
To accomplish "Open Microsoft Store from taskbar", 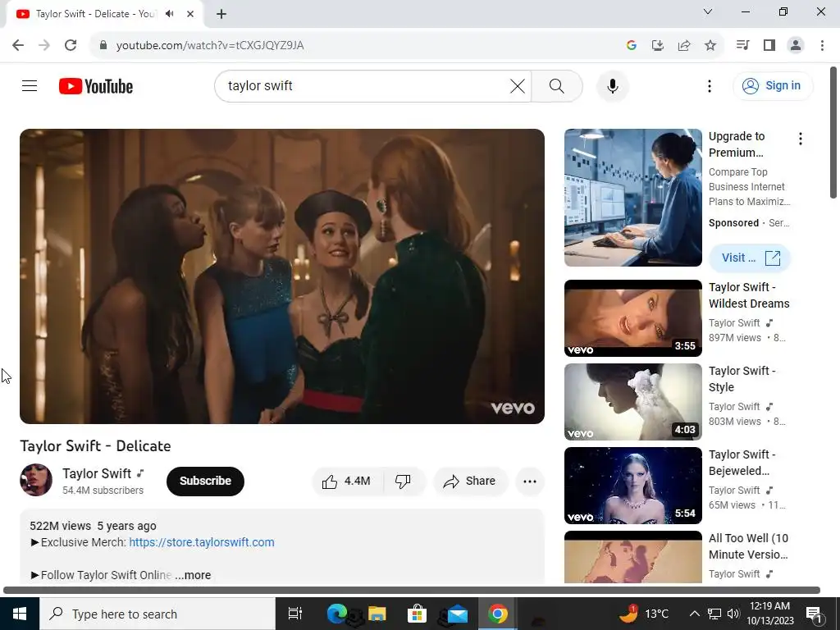I will 417,614.
